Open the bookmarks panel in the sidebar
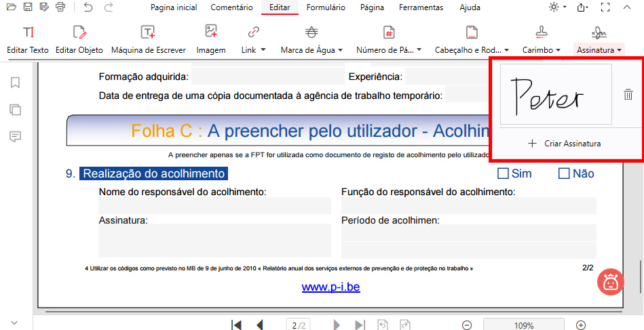The width and height of the screenshot is (644, 330). point(15,83)
